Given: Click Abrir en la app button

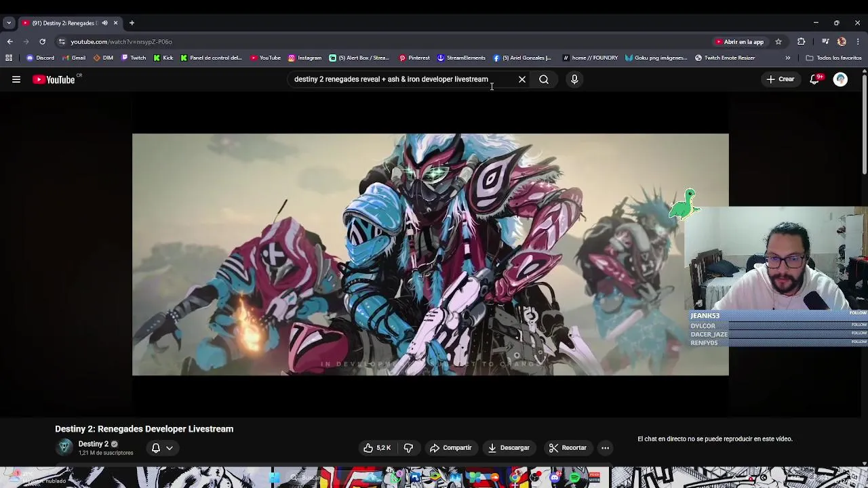Looking at the screenshot, I should 739,42.
